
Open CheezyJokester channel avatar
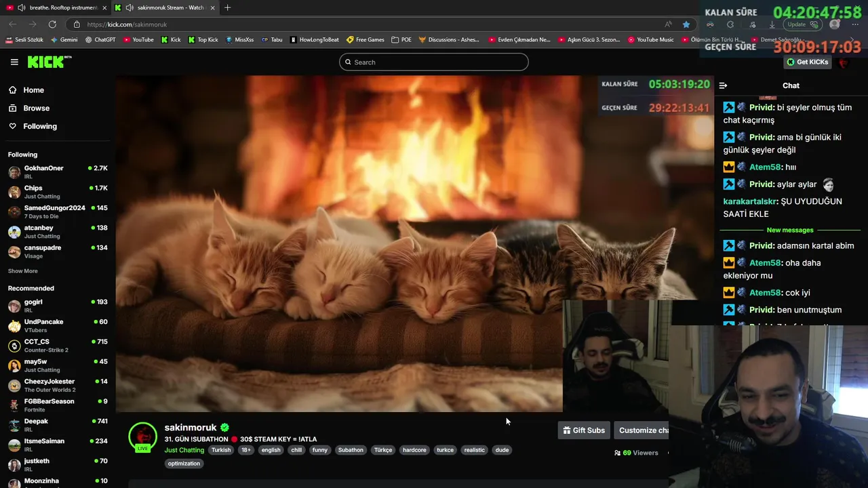[14, 385]
